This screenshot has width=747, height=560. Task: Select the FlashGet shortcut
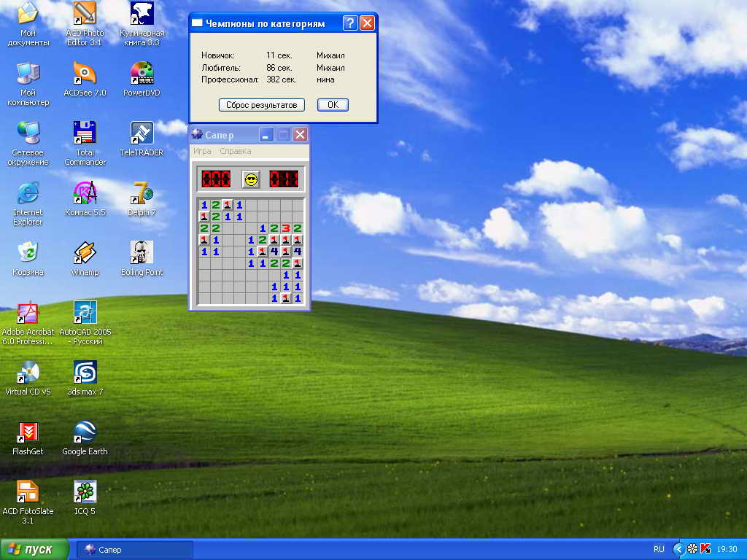coord(28,438)
